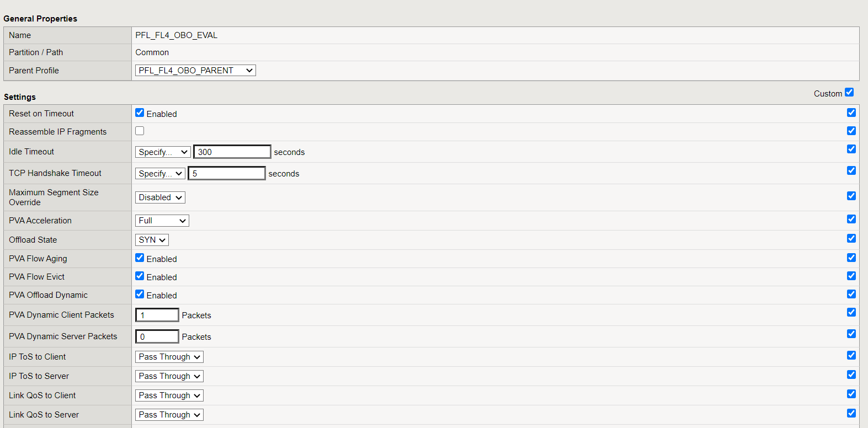868x428 pixels.
Task: Uncheck the custom box for Reassemble IP Fragments
Action: (x=851, y=131)
